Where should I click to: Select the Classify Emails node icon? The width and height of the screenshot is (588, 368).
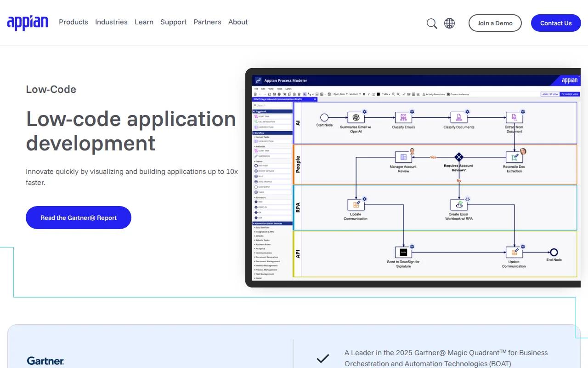point(403,118)
